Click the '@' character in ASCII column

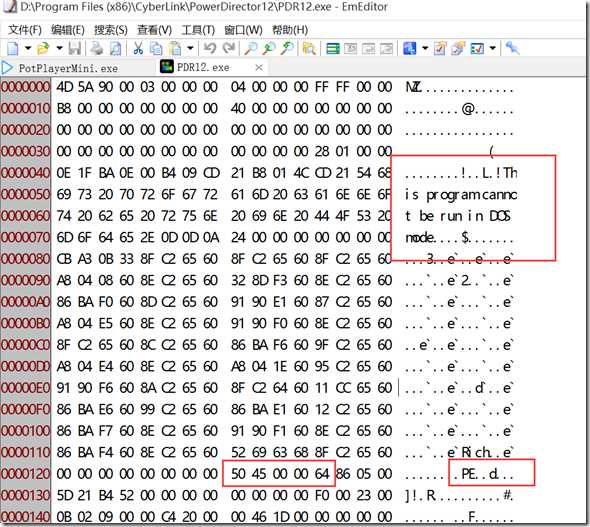coord(468,109)
